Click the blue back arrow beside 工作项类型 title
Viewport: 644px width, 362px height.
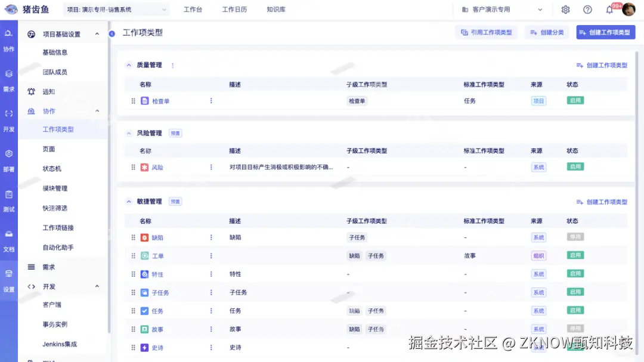pos(113,33)
